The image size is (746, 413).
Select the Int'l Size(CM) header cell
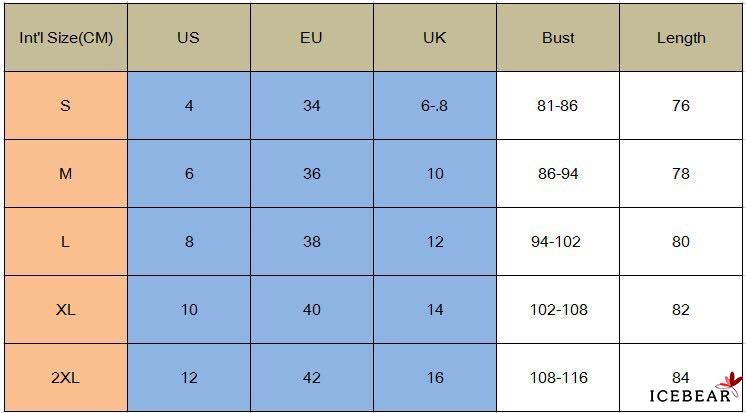(x=65, y=38)
